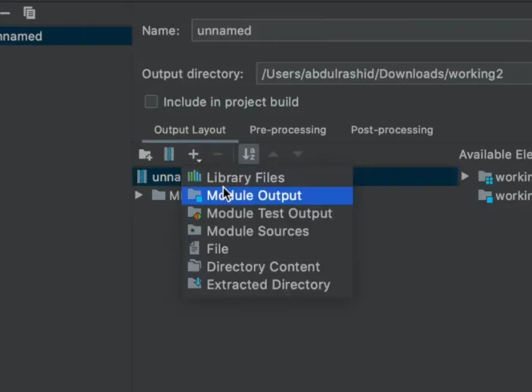Expand the folder node in output layout tree
This screenshot has height=392, width=532.
[138, 195]
